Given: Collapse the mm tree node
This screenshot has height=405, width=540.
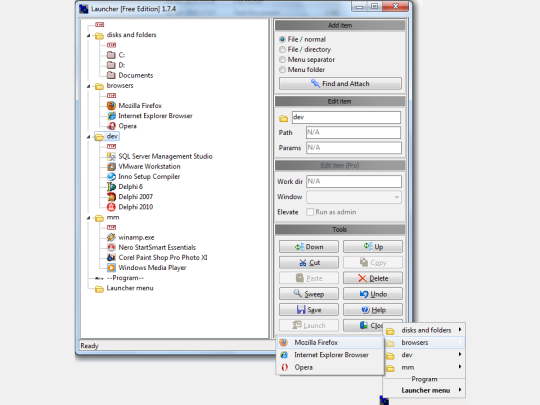Looking at the screenshot, I should [89, 218].
